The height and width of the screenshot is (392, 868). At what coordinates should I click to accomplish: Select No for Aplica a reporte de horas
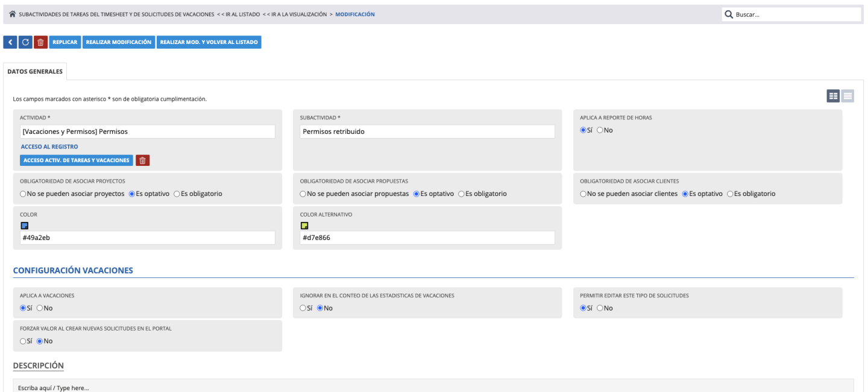600,130
